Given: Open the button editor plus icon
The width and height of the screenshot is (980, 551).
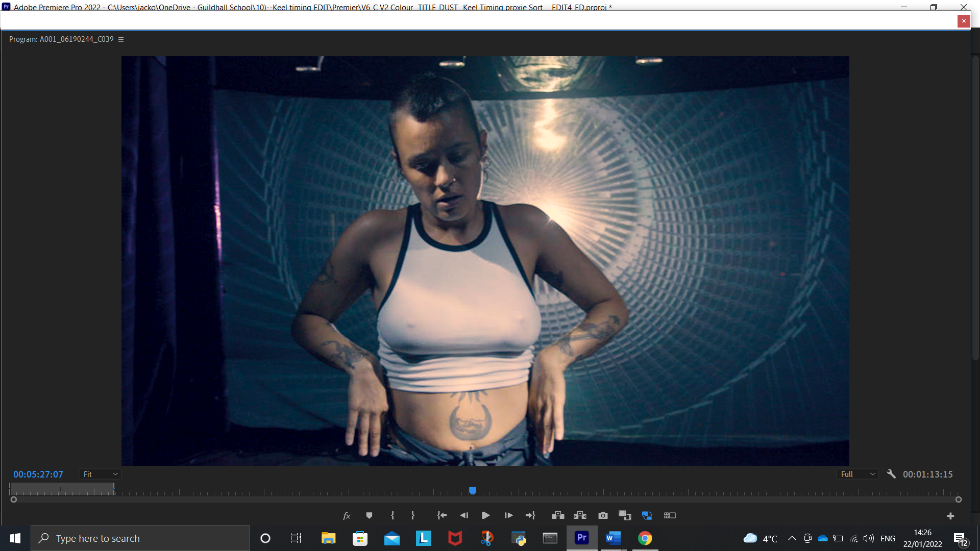Looking at the screenshot, I should pyautogui.click(x=950, y=516).
